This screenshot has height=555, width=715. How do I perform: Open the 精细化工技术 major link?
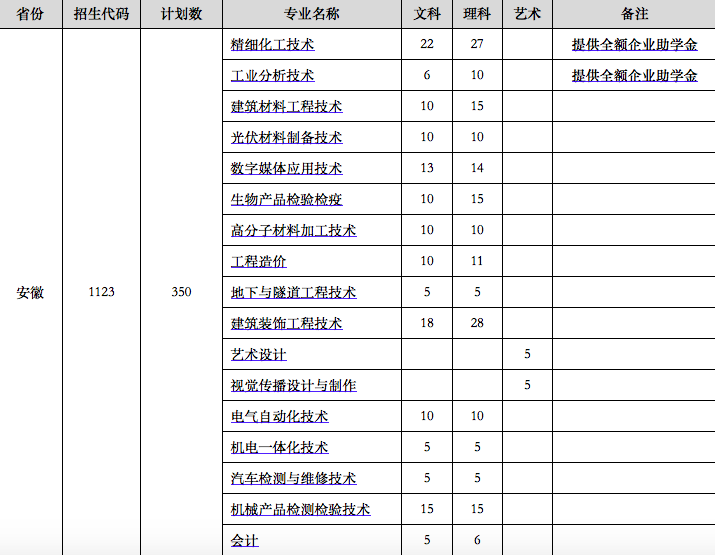pos(272,44)
